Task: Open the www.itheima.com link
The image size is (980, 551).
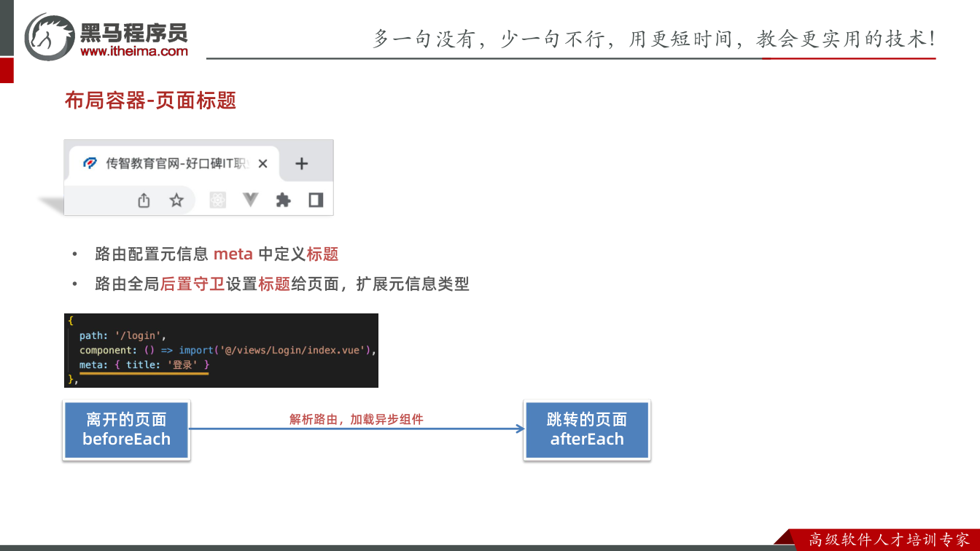Action: [x=134, y=51]
